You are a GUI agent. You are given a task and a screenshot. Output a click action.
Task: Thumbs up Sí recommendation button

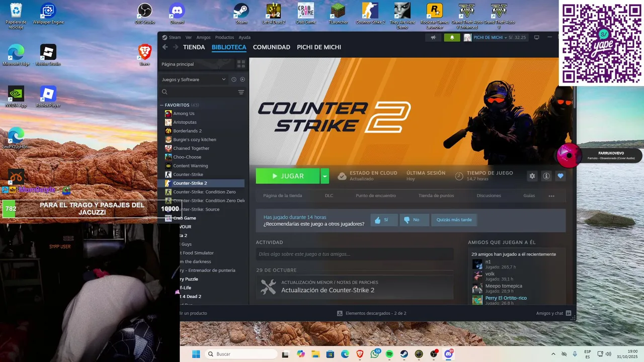pos(383,220)
